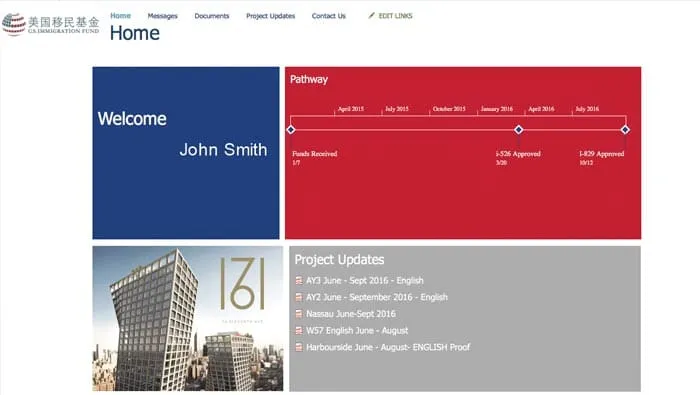Screen dimensions: 700x395
Task: Click the Project Updates panel heading
Action: [x=339, y=260]
